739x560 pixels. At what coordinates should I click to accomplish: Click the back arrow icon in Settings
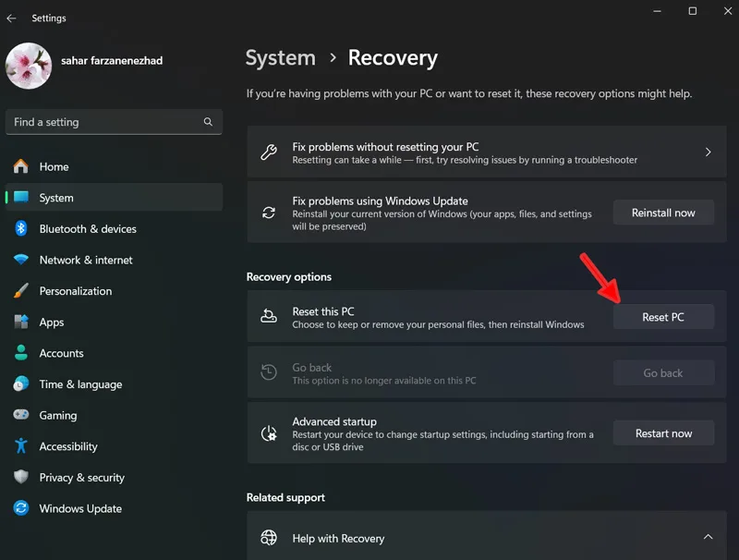click(11, 18)
